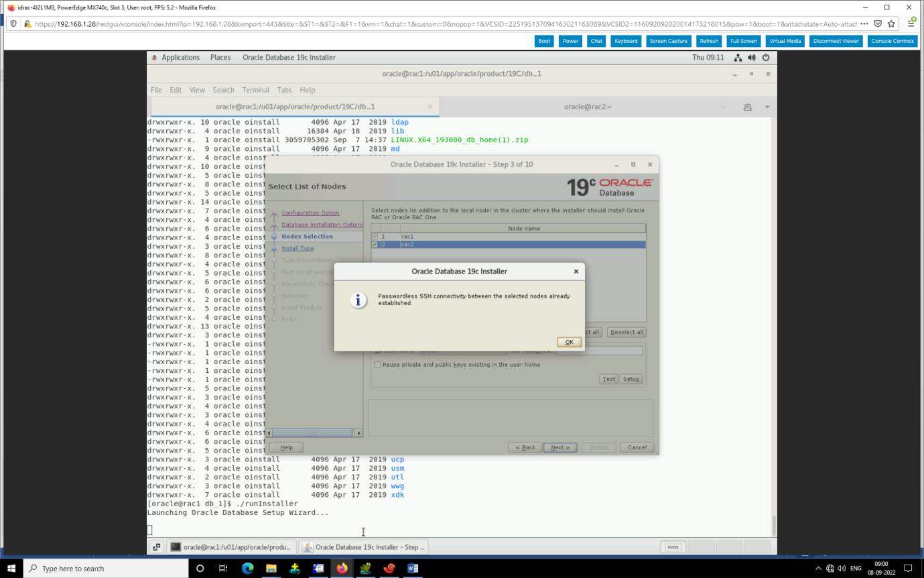Click Next in the installer wizard
Screen dimensions: 924x578
(x=560, y=447)
